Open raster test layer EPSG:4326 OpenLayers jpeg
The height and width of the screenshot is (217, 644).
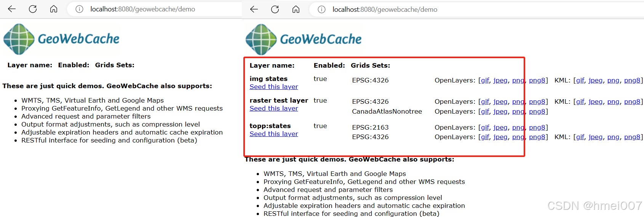coord(500,101)
